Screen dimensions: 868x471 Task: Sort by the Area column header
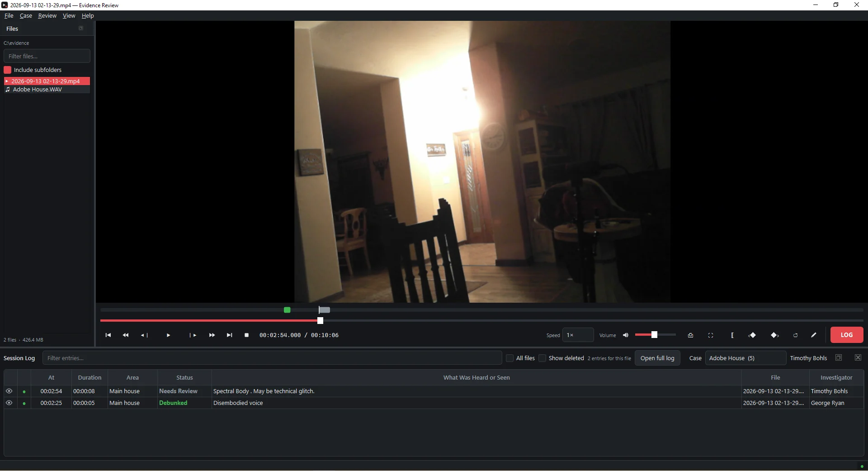click(x=132, y=377)
